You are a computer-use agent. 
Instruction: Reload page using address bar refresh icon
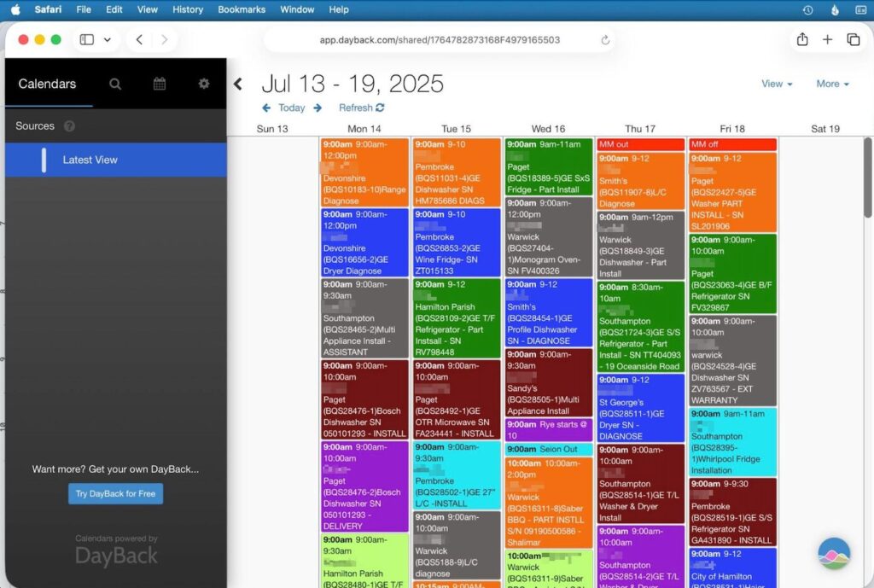[x=605, y=40]
